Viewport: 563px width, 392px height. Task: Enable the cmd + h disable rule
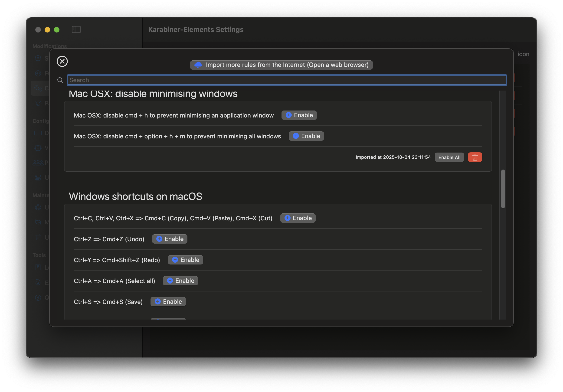point(299,115)
